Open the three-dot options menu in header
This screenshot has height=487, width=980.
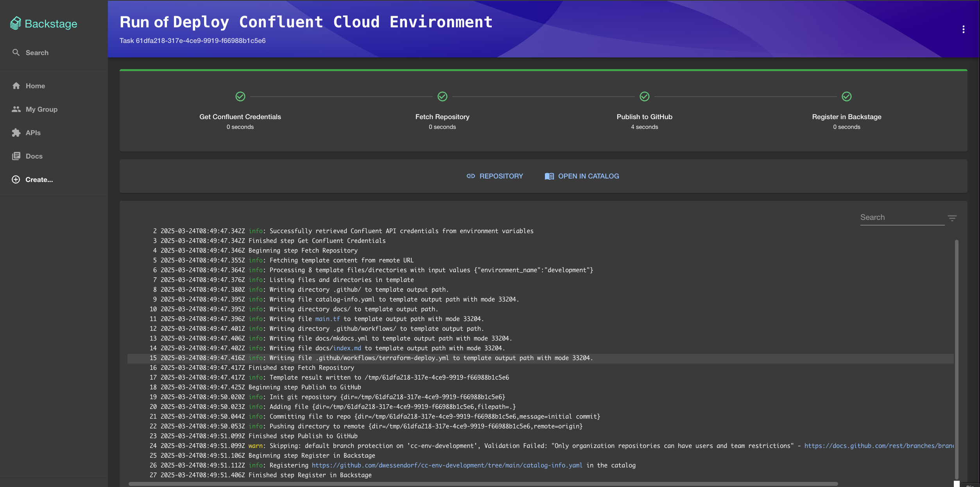click(x=963, y=29)
